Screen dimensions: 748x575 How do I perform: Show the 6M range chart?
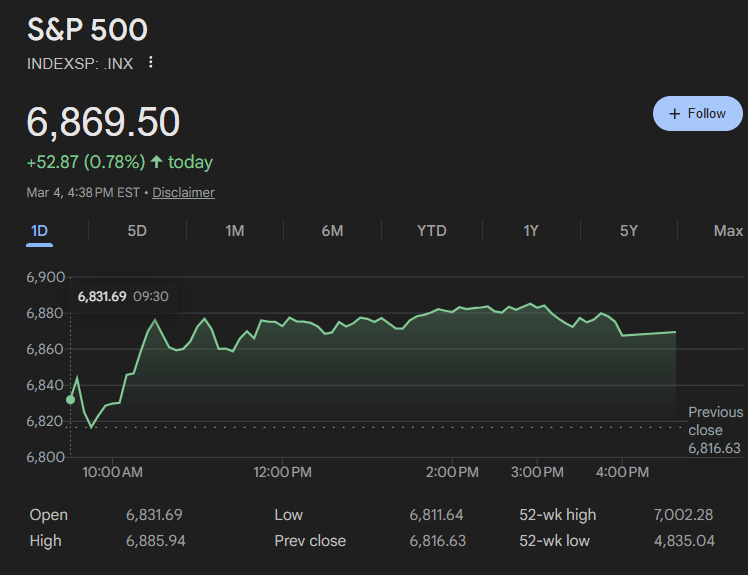coord(332,231)
